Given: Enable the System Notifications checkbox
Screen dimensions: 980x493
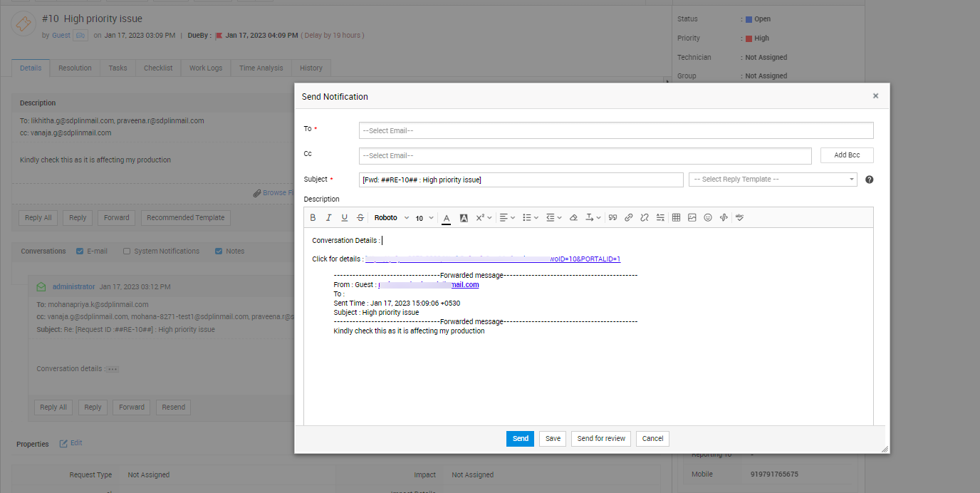Looking at the screenshot, I should (127, 251).
